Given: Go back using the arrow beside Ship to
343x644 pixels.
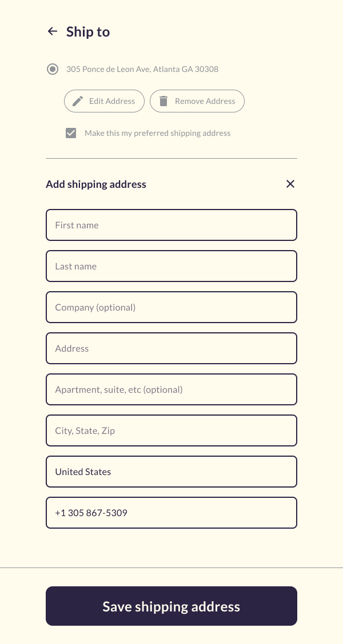Looking at the screenshot, I should (53, 32).
